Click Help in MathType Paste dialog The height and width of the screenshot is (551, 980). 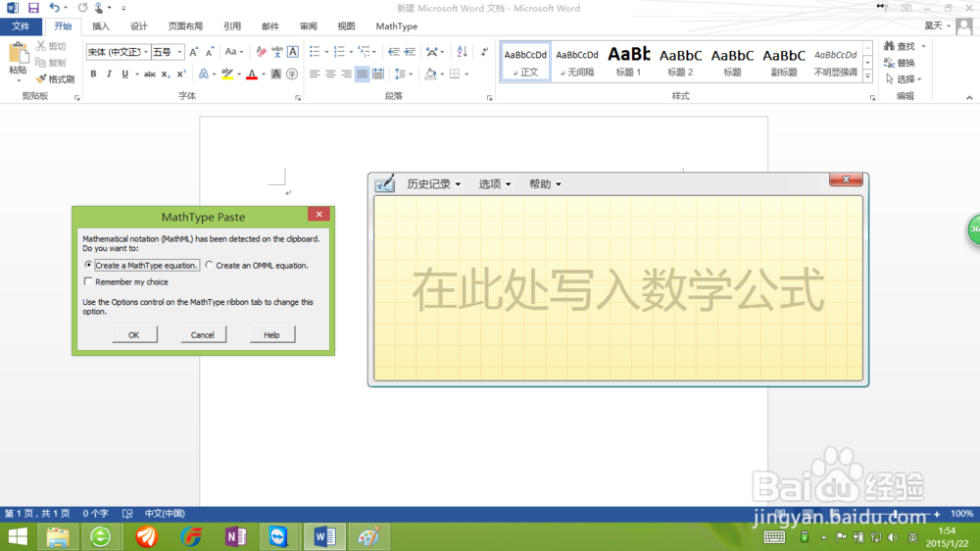(271, 334)
